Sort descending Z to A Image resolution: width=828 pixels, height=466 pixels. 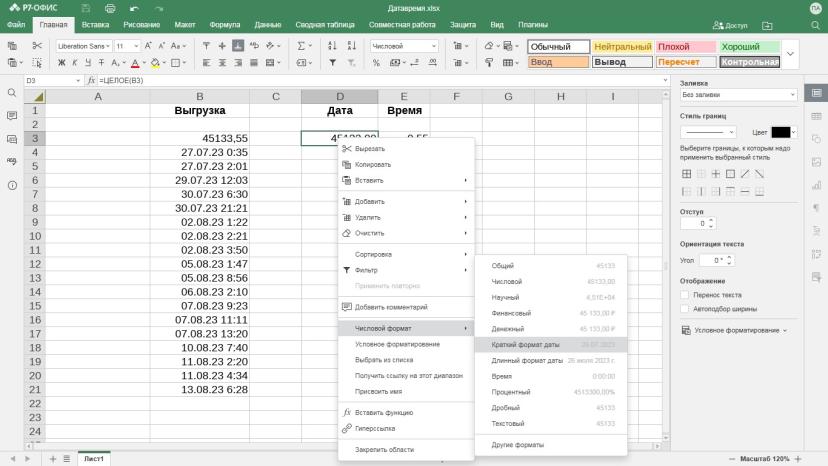352,46
